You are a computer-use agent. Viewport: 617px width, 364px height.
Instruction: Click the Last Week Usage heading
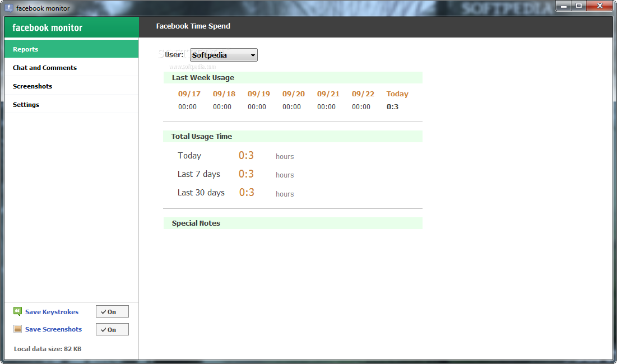pos(203,78)
